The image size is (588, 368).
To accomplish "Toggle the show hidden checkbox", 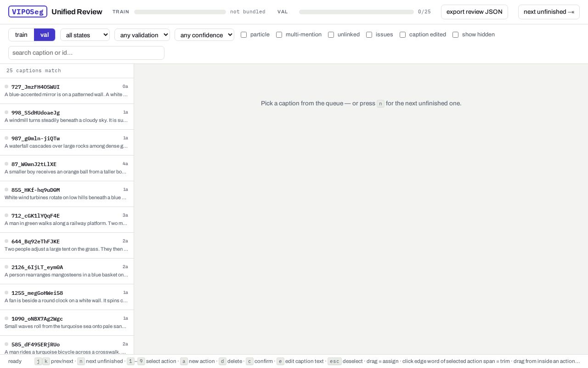I will tap(455, 34).
